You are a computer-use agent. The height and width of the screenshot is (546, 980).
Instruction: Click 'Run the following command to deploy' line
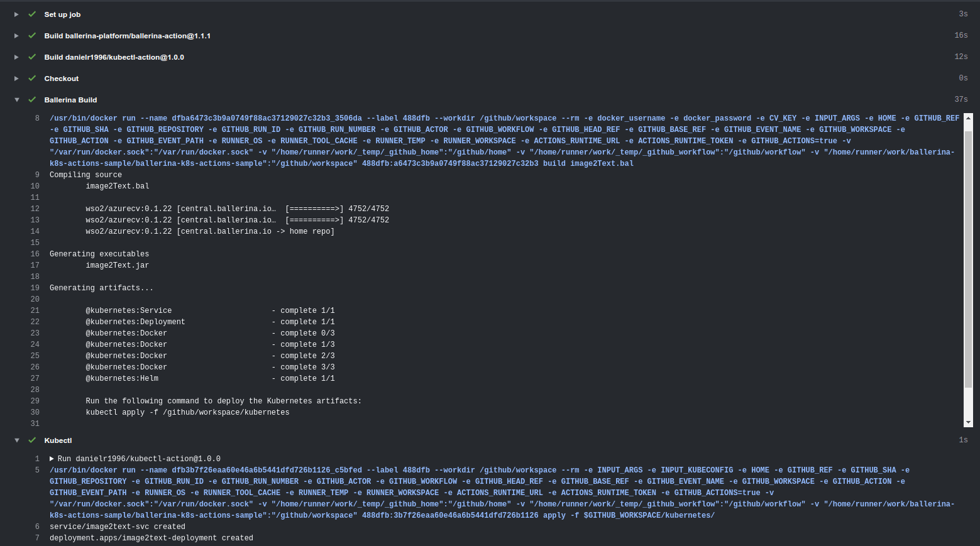pyautogui.click(x=224, y=401)
